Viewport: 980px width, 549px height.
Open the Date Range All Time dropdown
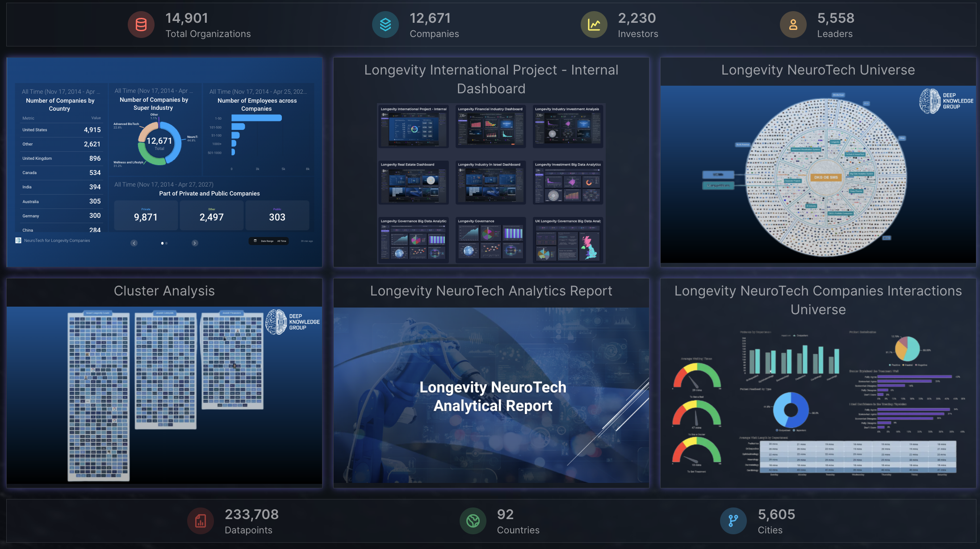[x=269, y=241]
